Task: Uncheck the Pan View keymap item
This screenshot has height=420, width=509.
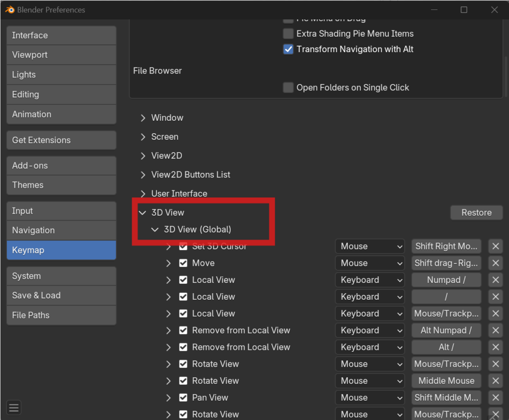Action: pos(183,398)
